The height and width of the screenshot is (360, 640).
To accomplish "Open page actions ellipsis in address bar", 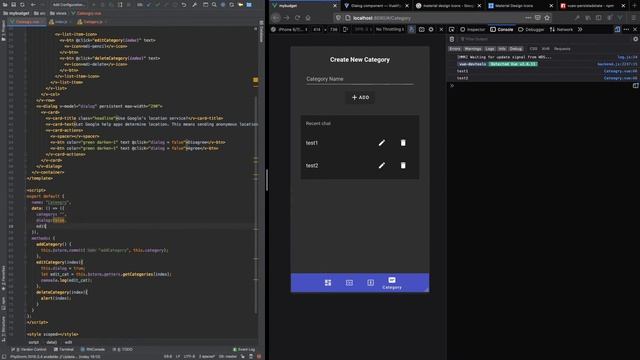I will tap(528, 18).
